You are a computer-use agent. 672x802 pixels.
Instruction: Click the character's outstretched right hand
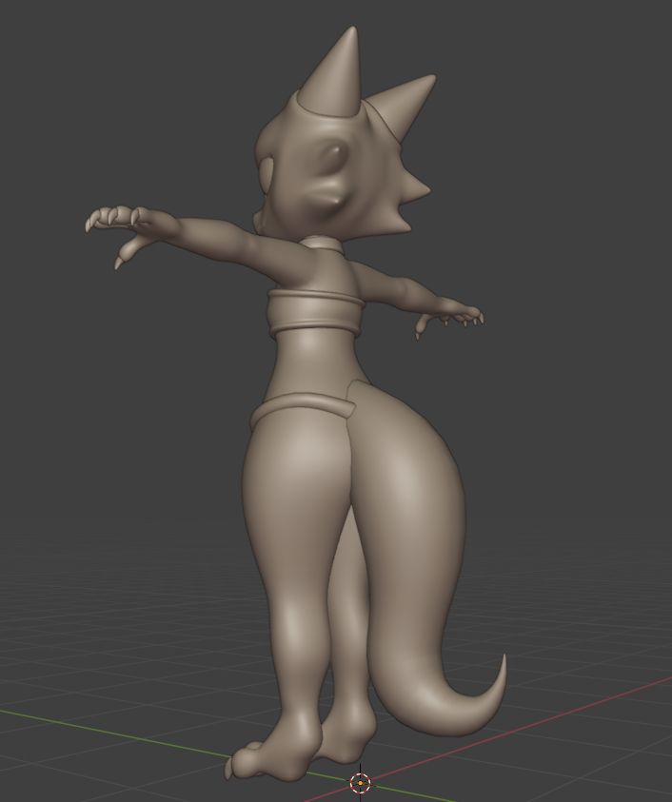tap(450, 315)
